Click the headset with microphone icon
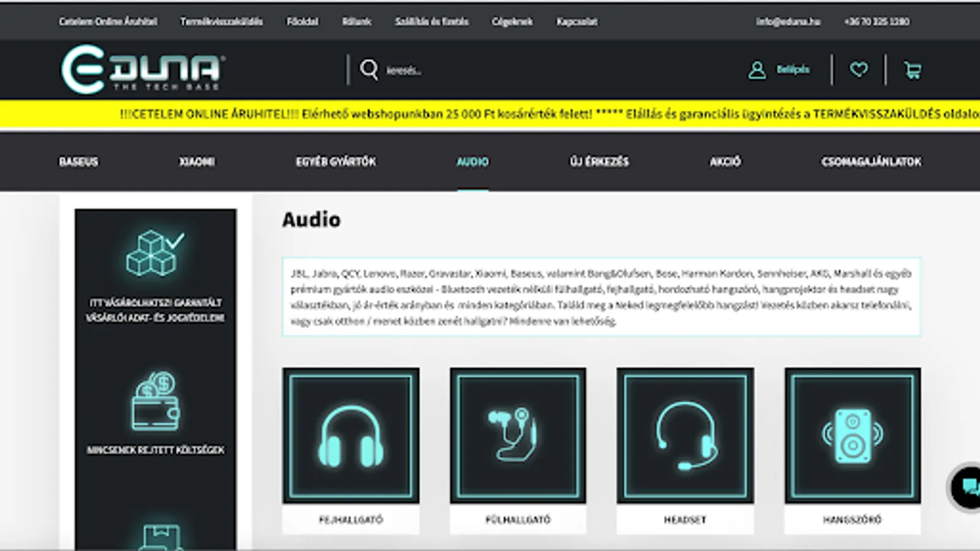Screen dimensions: 980x551 pos(685,435)
